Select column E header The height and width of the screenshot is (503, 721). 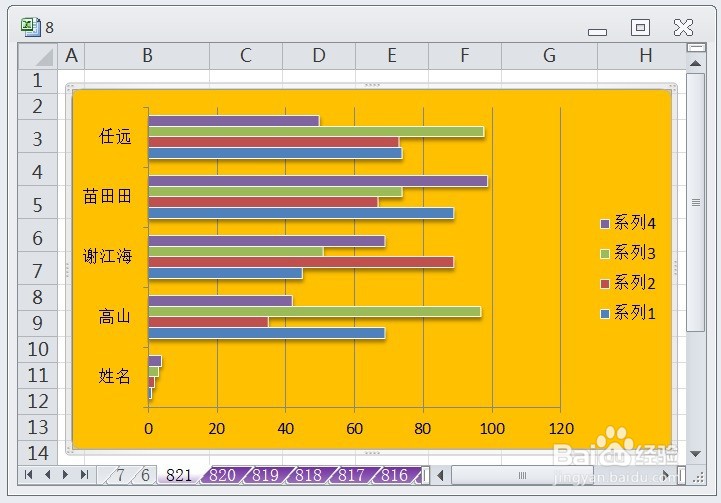pos(392,56)
